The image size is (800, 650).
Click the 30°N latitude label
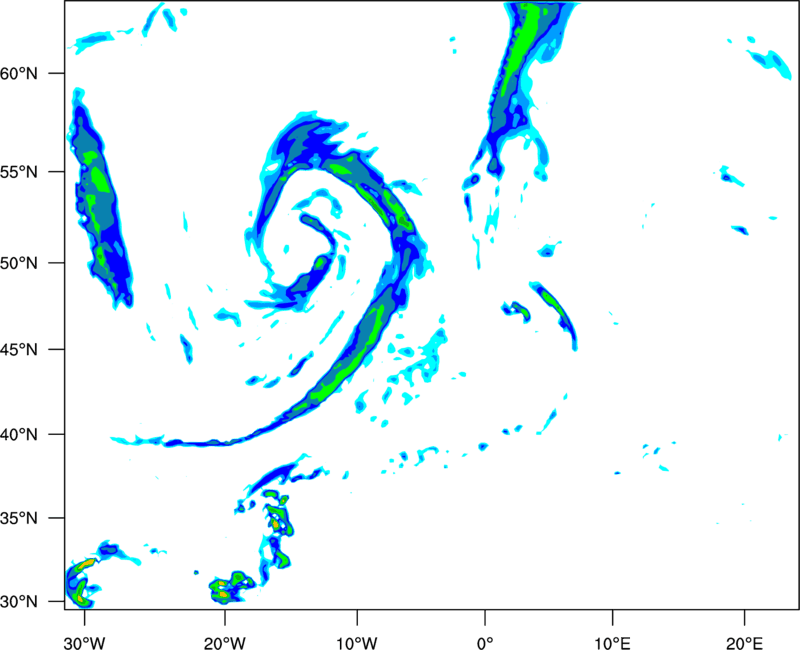tap(19, 602)
